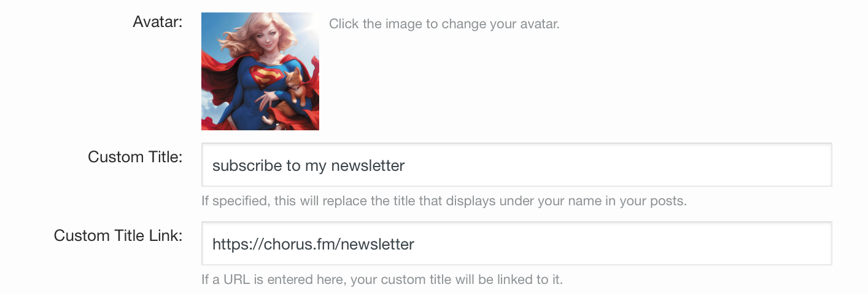The width and height of the screenshot is (868, 295).
Task: Click the "Click the image to change your avatar" hint
Action: 444,25
